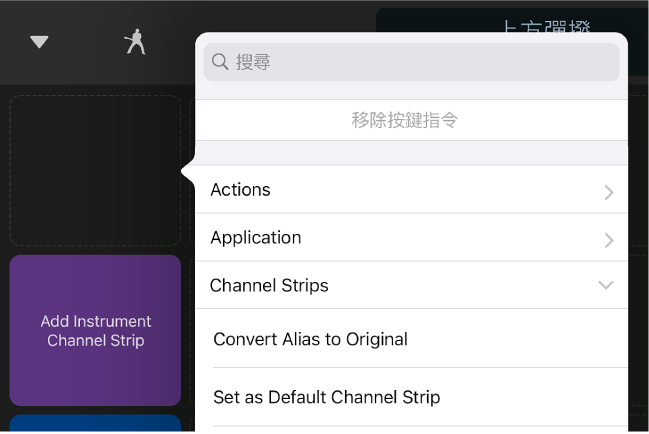
Task: Select the Channel Strips category row
Action: coord(411,285)
